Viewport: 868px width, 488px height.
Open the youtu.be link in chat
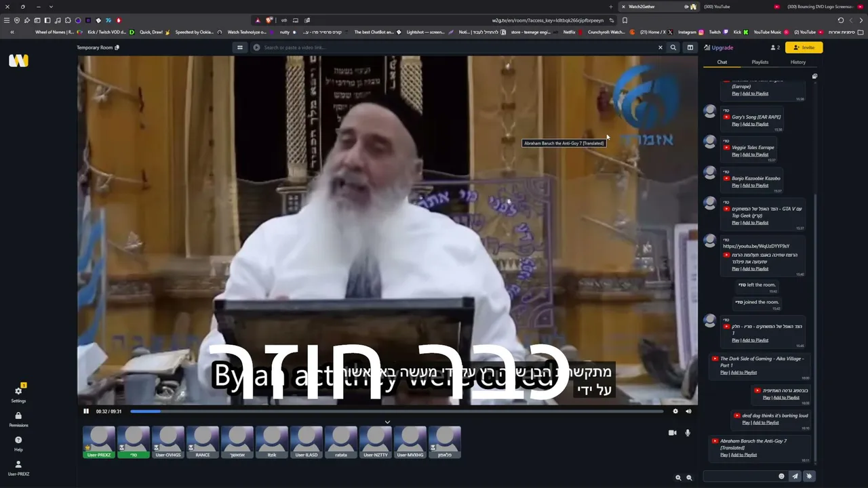pos(757,246)
